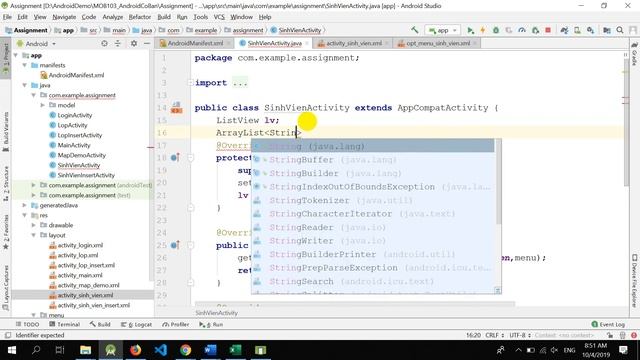Open activity_map_demo.xml layout file

84,285
